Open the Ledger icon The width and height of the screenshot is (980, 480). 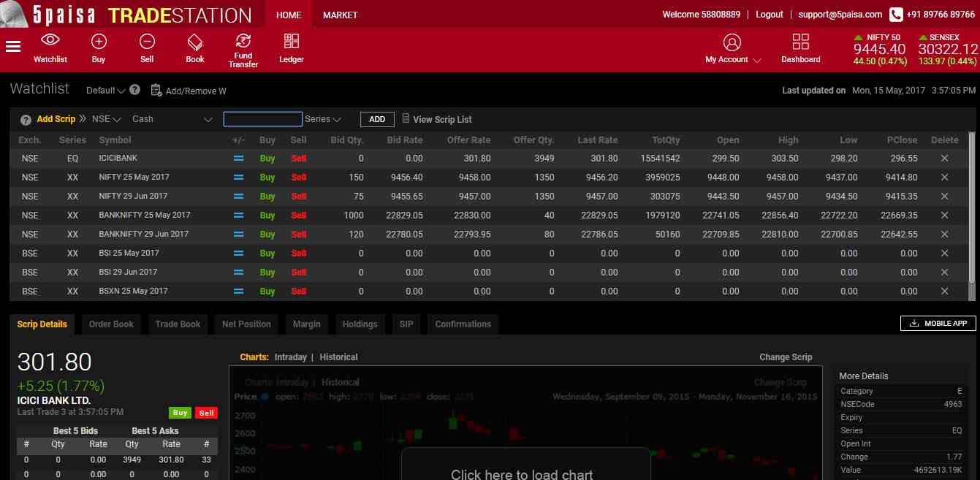[x=291, y=42]
